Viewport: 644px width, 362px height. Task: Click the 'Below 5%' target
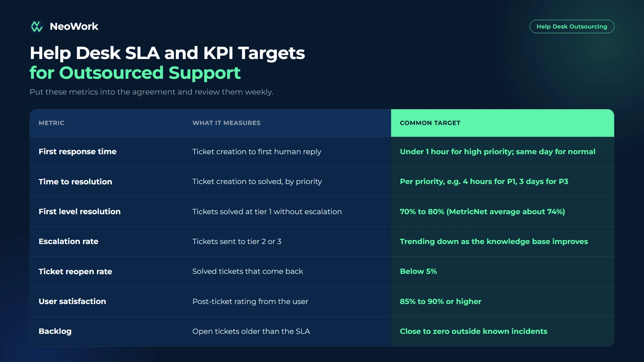418,271
